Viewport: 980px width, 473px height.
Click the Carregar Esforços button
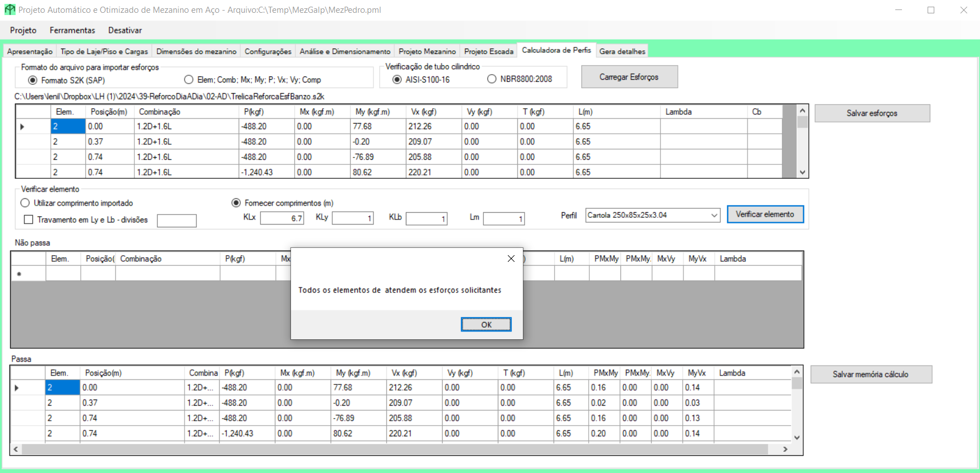click(629, 77)
